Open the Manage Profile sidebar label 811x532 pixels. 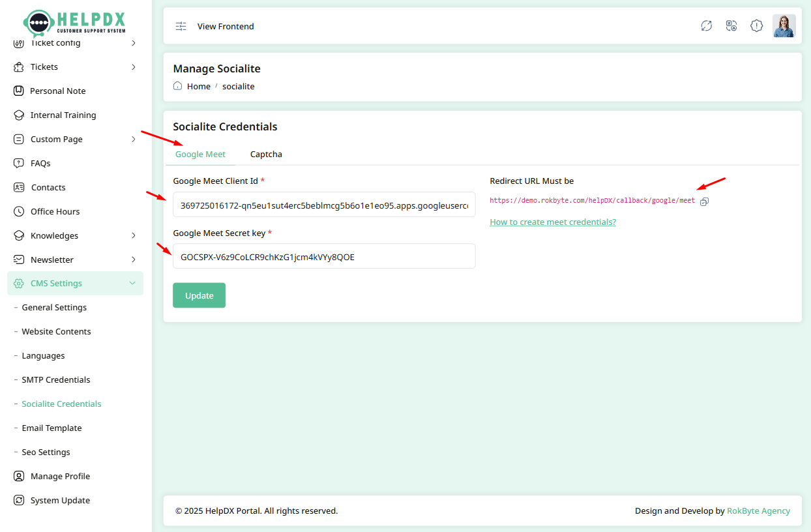[60, 476]
